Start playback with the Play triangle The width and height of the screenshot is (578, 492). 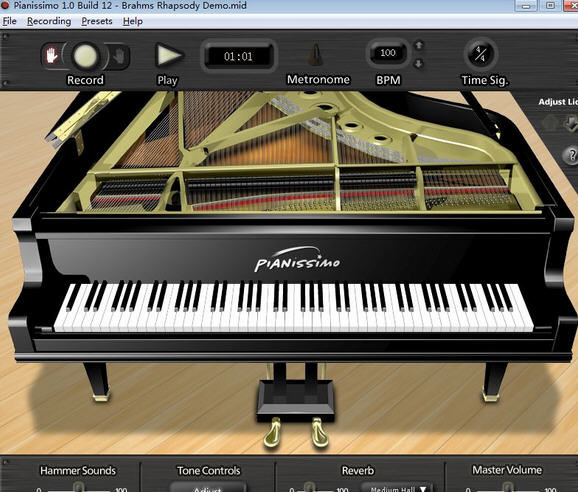[x=168, y=55]
